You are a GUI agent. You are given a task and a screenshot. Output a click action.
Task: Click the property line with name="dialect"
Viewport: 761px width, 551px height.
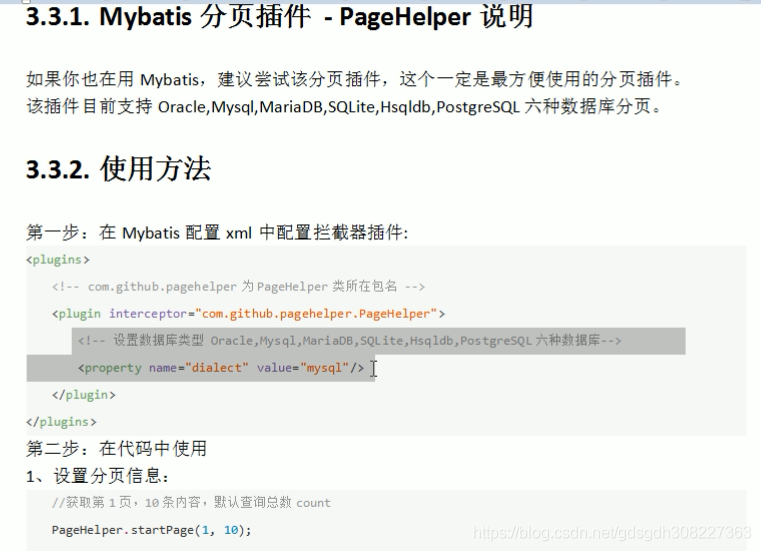(221, 368)
